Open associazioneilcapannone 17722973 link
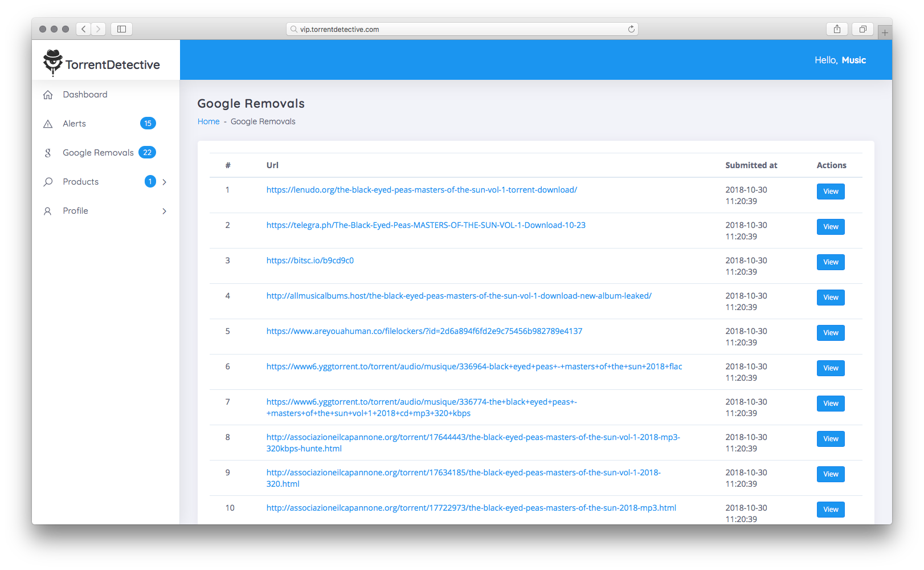The height and width of the screenshot is (570, 924). [x=471, y=508]
